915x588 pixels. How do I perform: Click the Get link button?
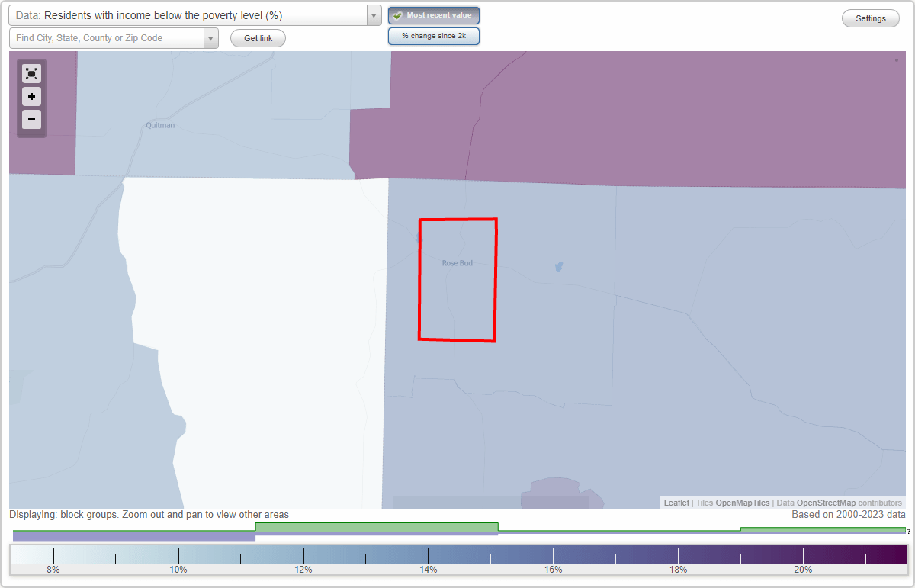(x=257, y=37)
